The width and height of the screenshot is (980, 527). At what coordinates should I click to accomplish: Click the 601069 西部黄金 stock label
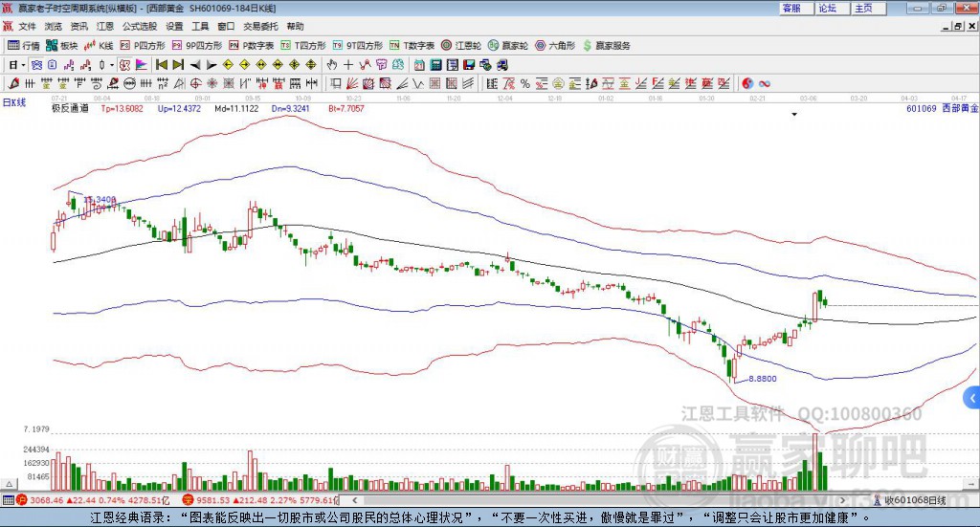click(x=943, y=109)
